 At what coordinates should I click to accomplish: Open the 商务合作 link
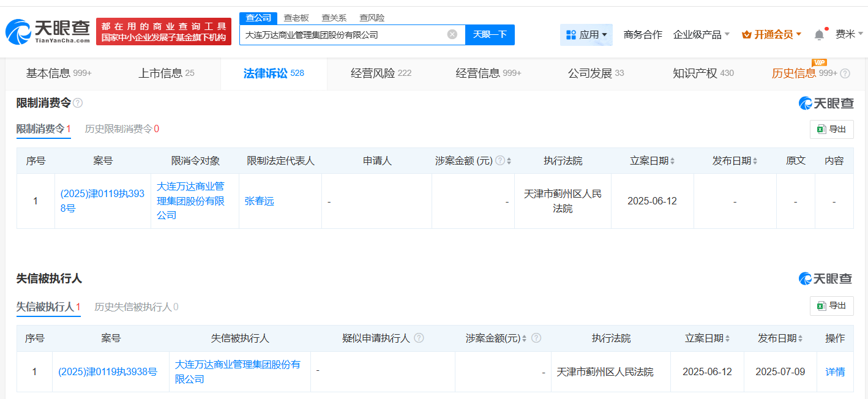643,35
